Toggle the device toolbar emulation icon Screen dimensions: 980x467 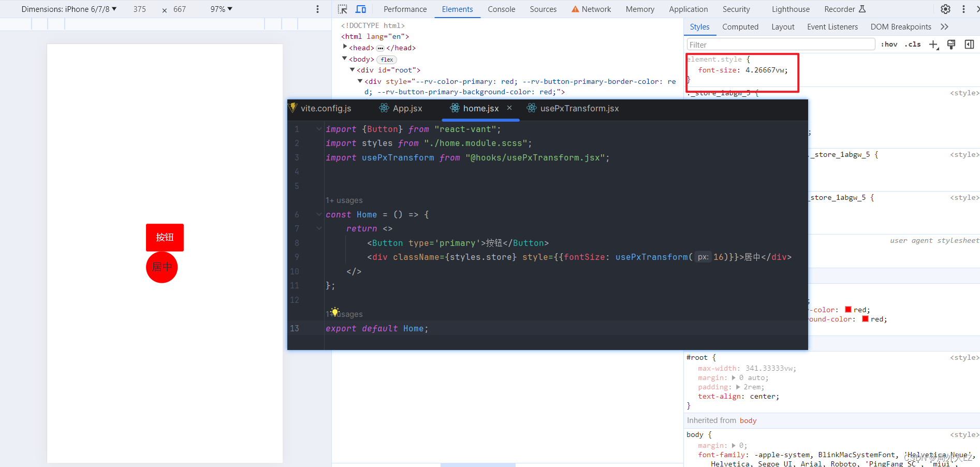click(361, 9)
